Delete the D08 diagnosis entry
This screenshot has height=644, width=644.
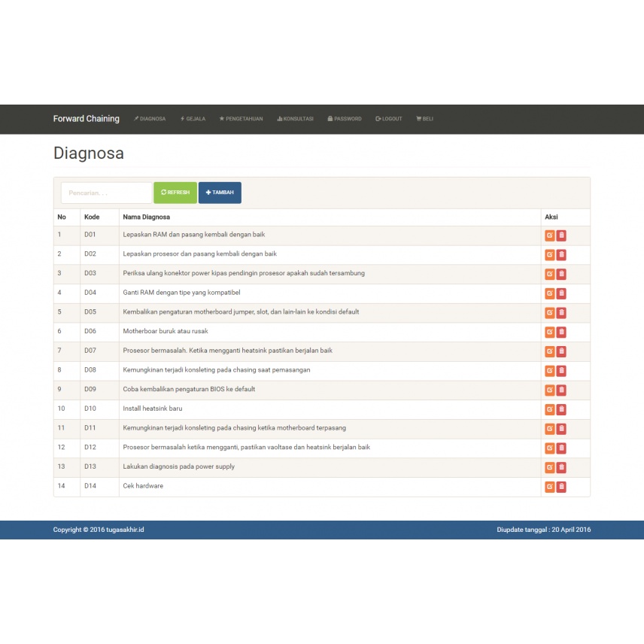coord(561,370)
